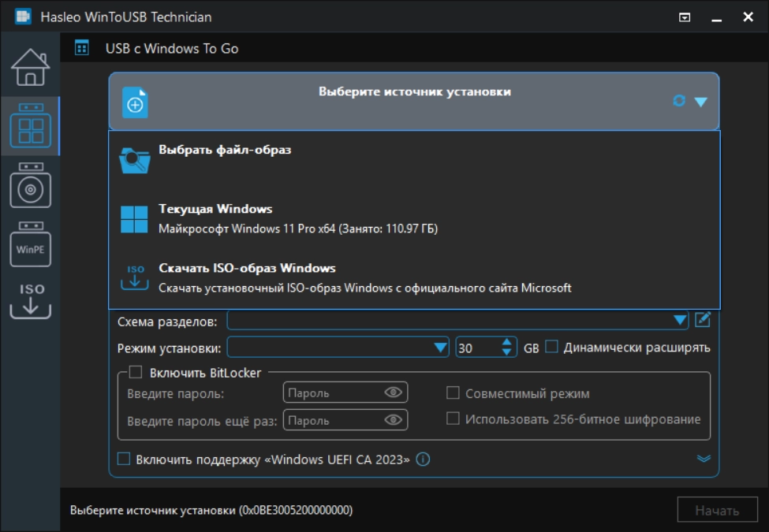Screen dimensions: 769x532
Task: Click the Режим установки label
Action: (170, 348)
